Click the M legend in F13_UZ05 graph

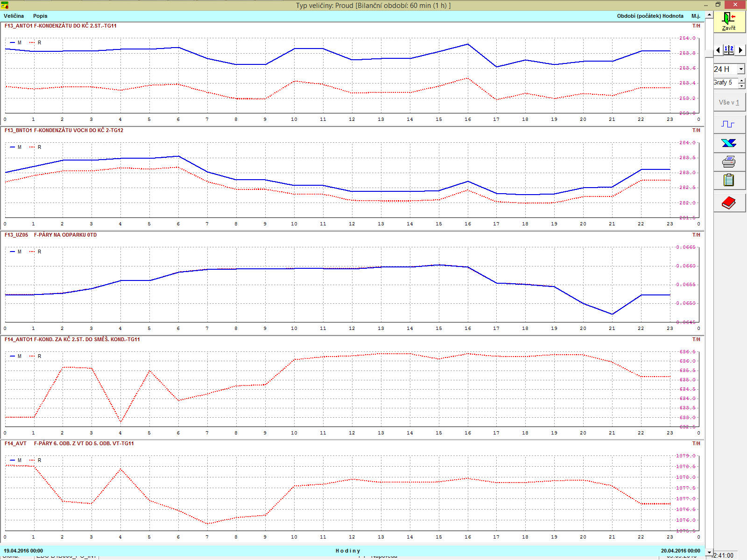coord(16,252)
